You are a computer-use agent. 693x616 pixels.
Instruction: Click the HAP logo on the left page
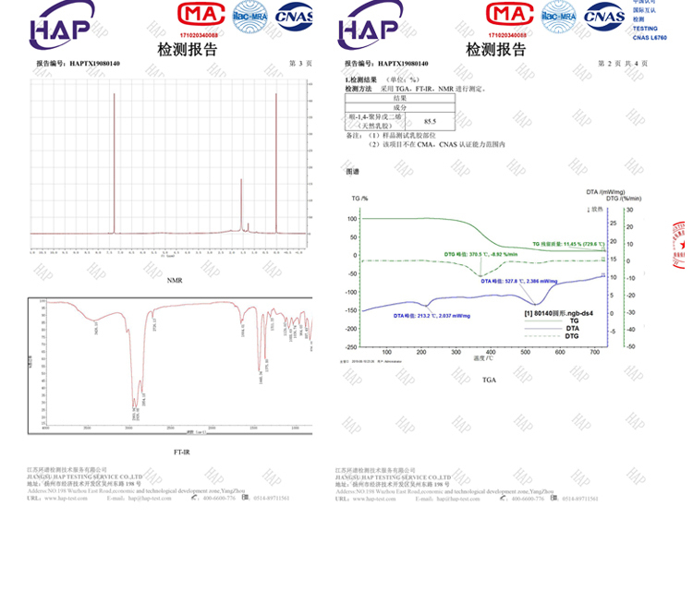coord(62,26)
